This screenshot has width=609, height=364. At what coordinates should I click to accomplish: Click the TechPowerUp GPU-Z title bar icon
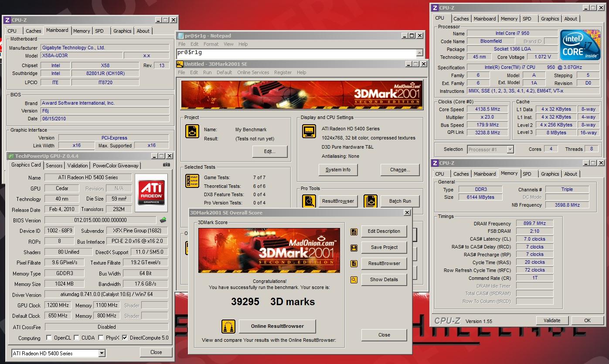pos(10,156)
